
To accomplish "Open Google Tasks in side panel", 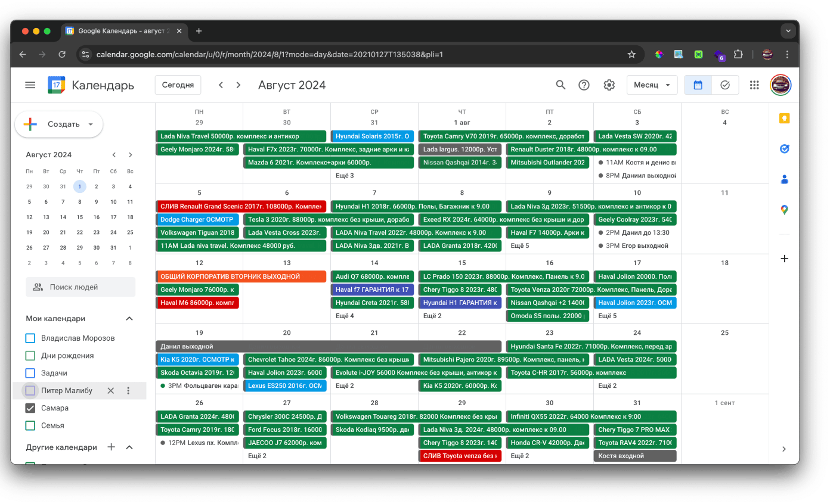I will (x=784, y=149).
